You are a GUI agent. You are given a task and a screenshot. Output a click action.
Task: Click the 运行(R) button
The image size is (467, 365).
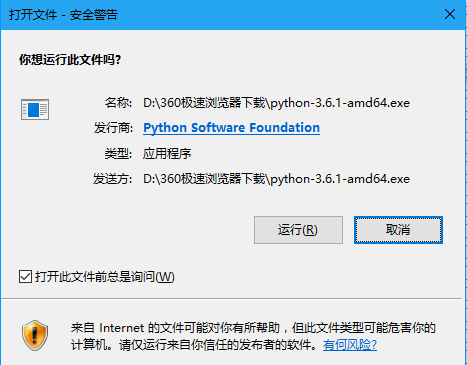(x=298, y=230)
